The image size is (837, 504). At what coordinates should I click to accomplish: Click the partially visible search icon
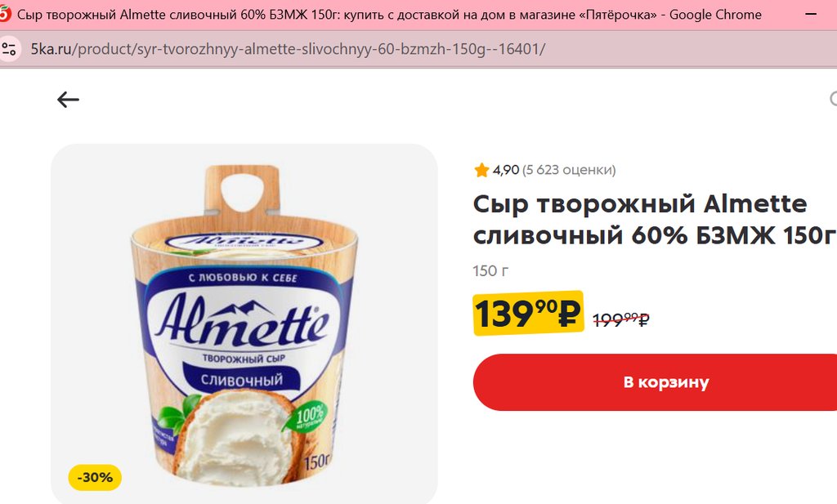point(833,100)
